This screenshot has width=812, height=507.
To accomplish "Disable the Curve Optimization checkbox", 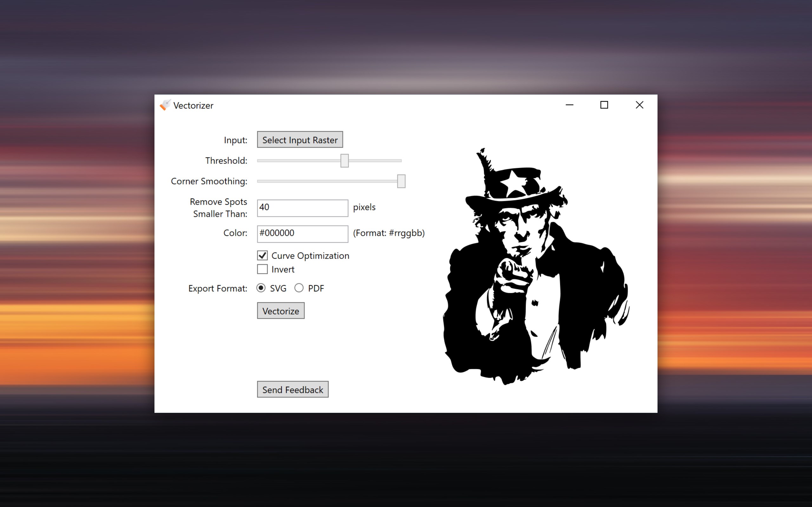I will pyautogui.click(x=262, y=255).
